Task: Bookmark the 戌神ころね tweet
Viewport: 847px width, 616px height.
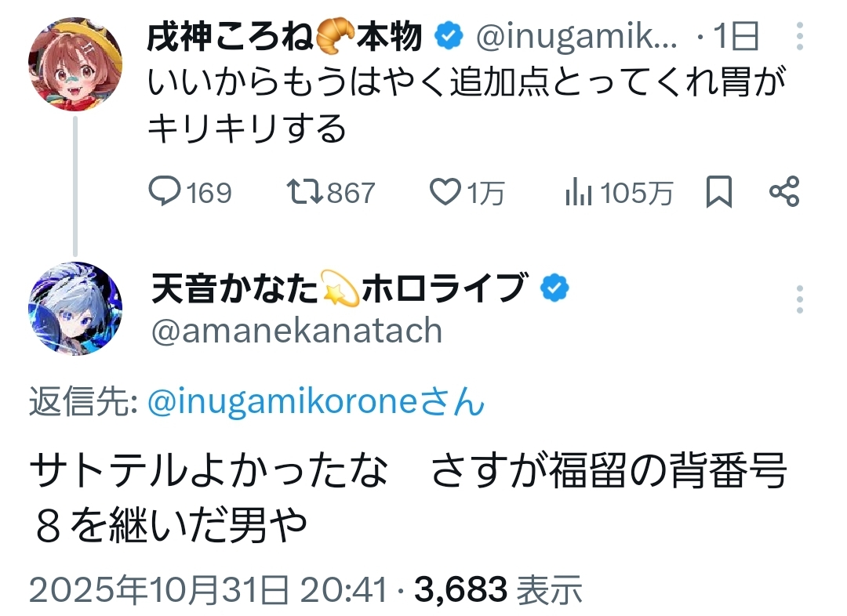Action: pyautogui.click(x=718, y=192)
